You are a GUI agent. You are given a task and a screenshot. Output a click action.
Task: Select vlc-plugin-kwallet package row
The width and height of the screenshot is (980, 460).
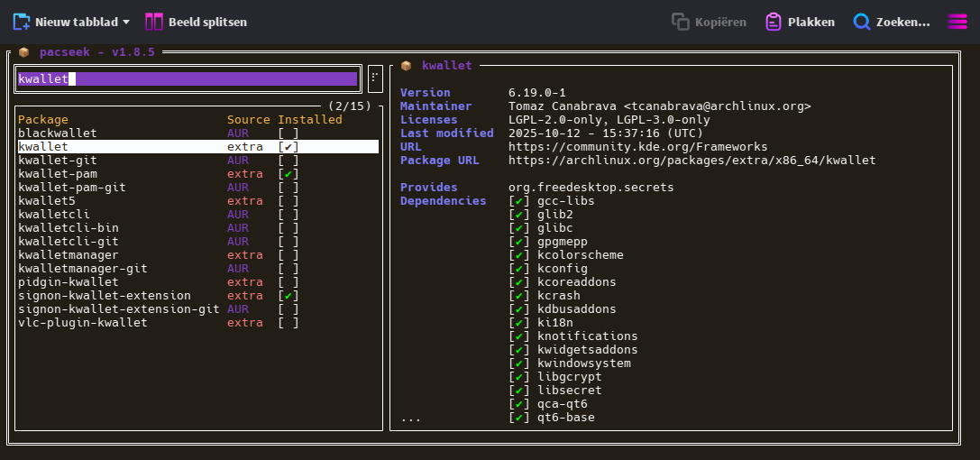point(83,323)
